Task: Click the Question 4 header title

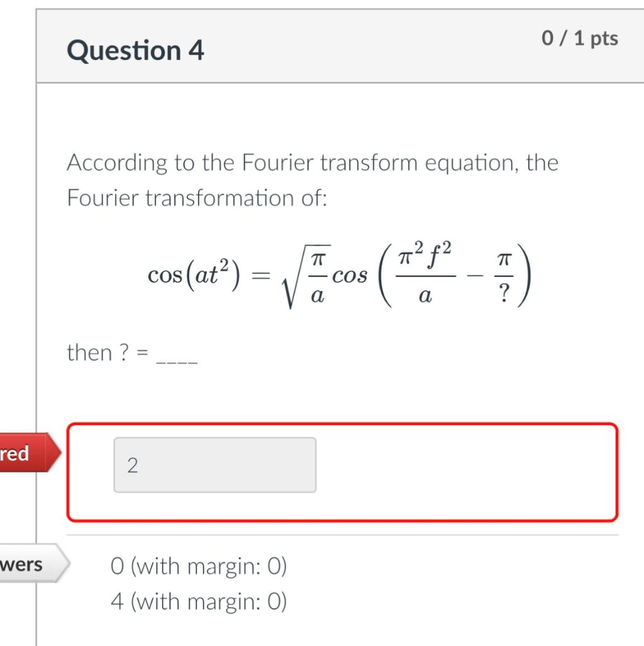Action: (136, 50)
